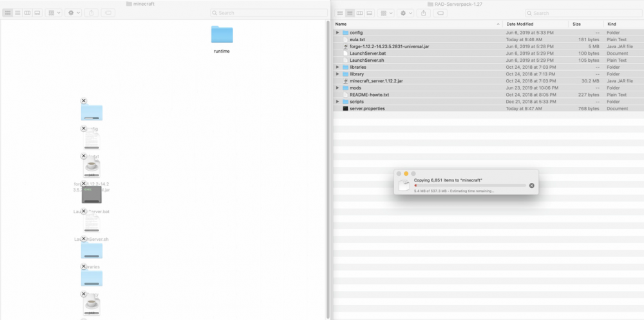Image resolution: width=644 pixels, height=320 pixels.
Task: Switch minecraft window to gallery view
Action: point(37,13)
